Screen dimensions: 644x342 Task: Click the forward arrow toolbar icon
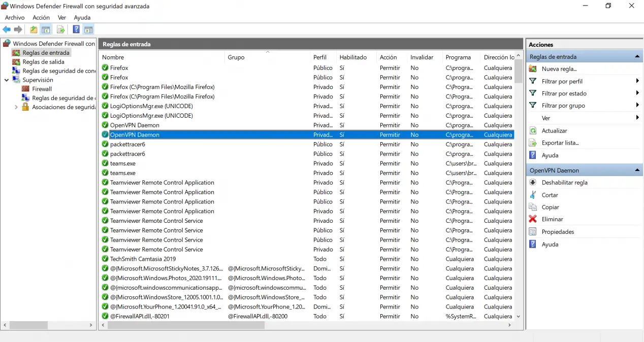click(x=18, y=29)
